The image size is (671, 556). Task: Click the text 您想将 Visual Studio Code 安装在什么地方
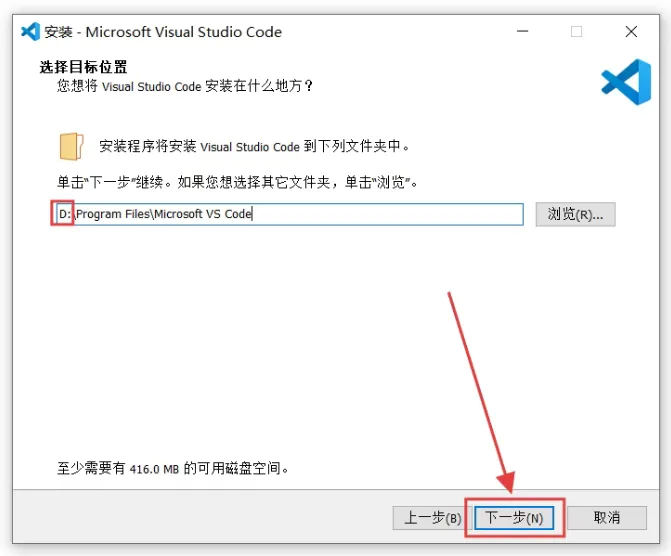[x=185, y=86]
